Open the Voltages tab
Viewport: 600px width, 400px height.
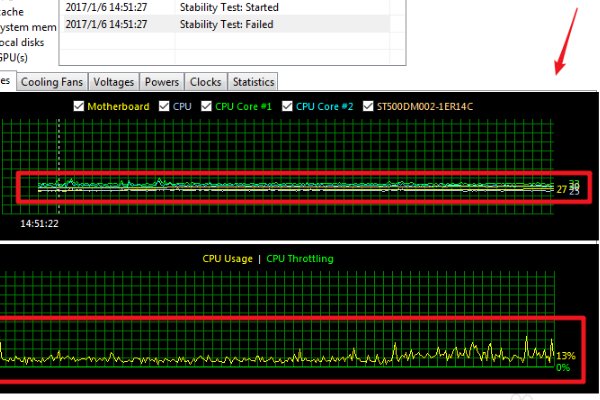[114, 81]
